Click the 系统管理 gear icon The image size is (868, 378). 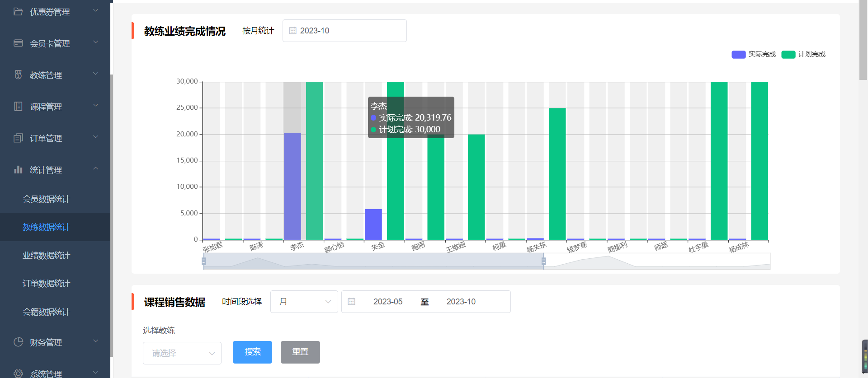18,373
